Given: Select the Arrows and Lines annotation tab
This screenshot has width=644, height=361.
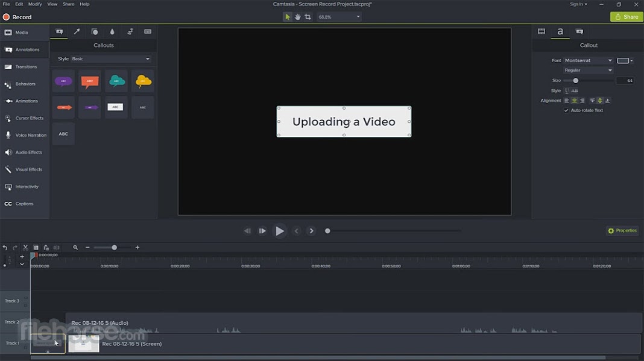Looking at the screenshot, I should [x=77, y=31].
